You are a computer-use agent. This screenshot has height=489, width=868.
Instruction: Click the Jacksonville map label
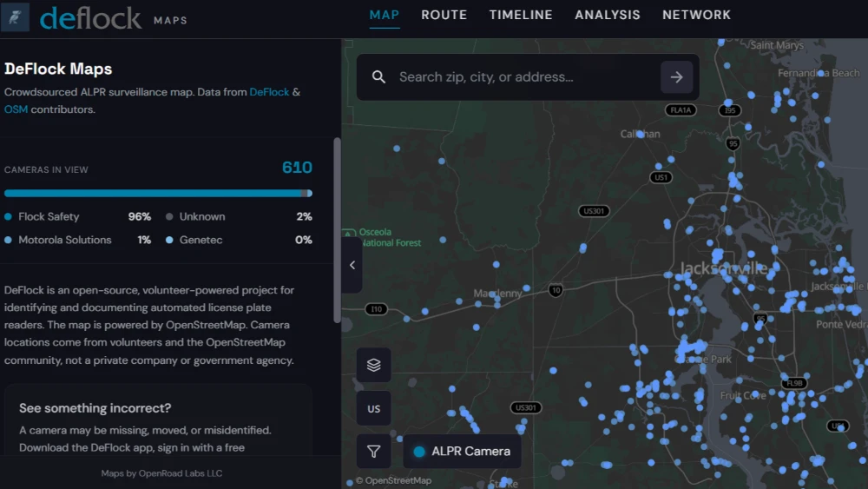[x=724, y=268]
